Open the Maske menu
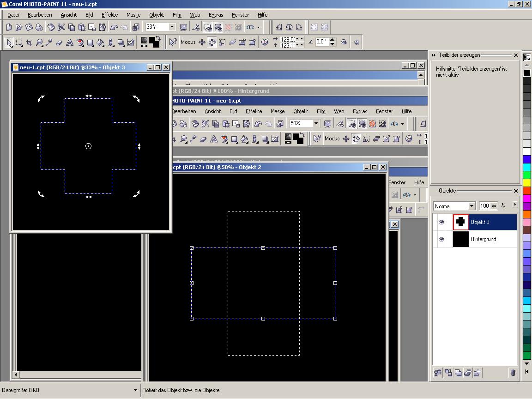The image size is (532, 399). coord(133,15)
